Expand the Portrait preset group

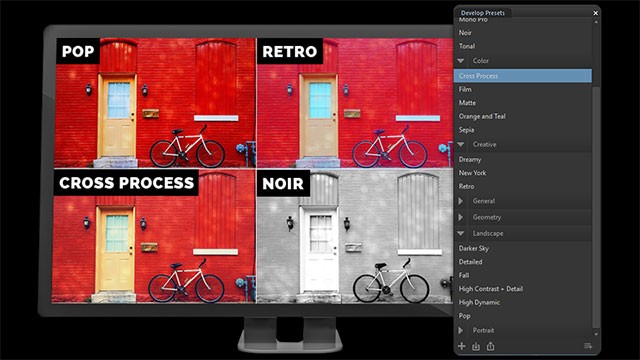point(461,330)
